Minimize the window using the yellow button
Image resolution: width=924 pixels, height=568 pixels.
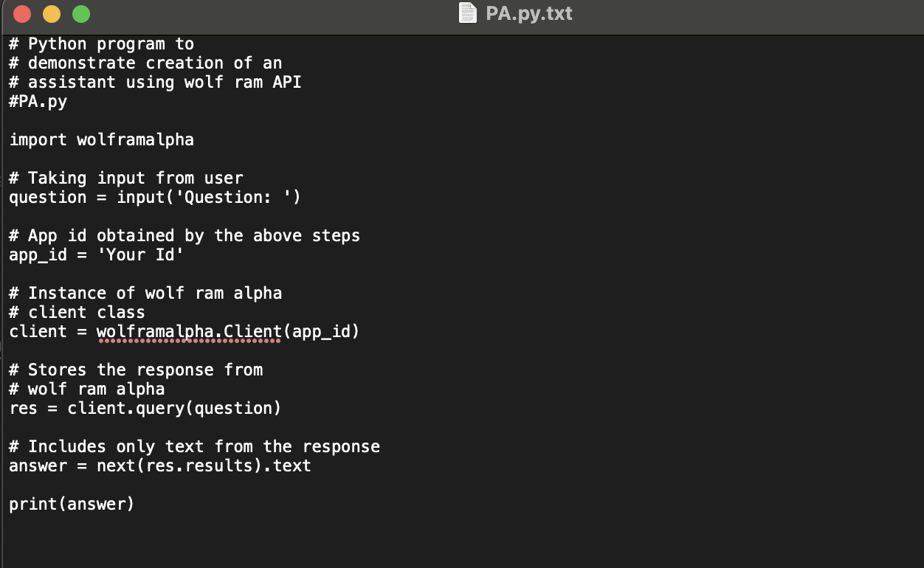pos(52,14)
